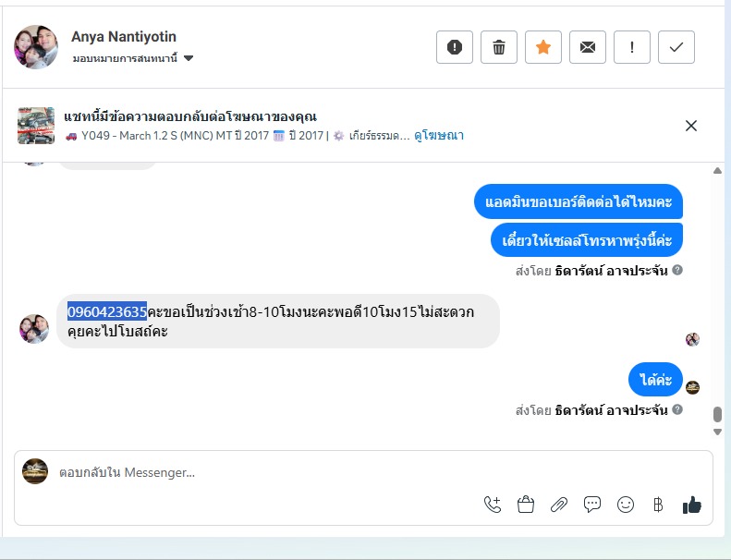Image resolution: width=731 pixels, height=560 pixels.
Task: Mark the conversation unread with the envelope icon
Action: [588, 47]
